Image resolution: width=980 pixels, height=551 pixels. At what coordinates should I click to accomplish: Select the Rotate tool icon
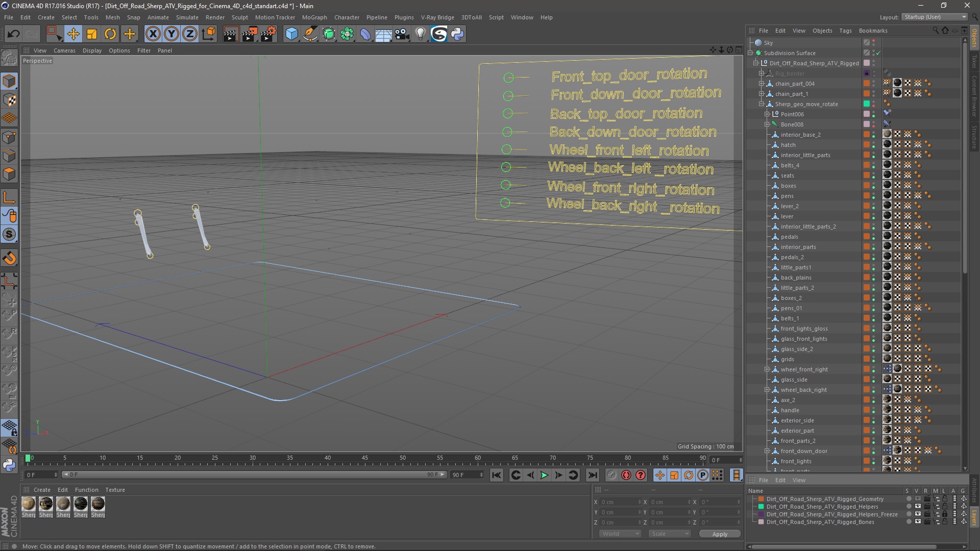(x=110, y=34)
